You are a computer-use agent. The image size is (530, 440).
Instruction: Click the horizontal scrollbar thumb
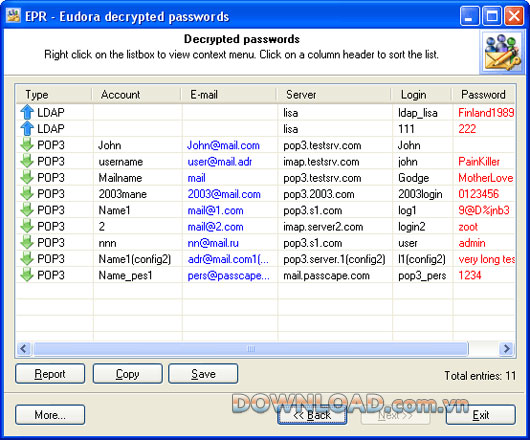click(251, 348)
